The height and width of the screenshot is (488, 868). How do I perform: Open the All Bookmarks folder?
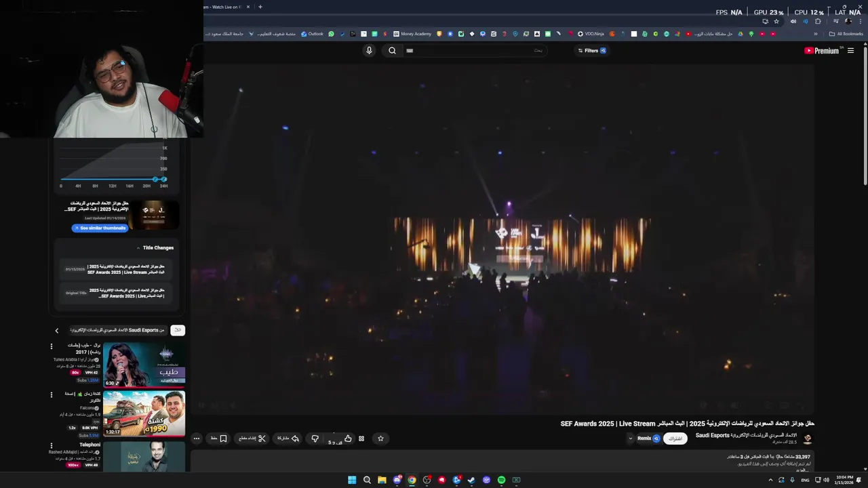pos(846,34)
